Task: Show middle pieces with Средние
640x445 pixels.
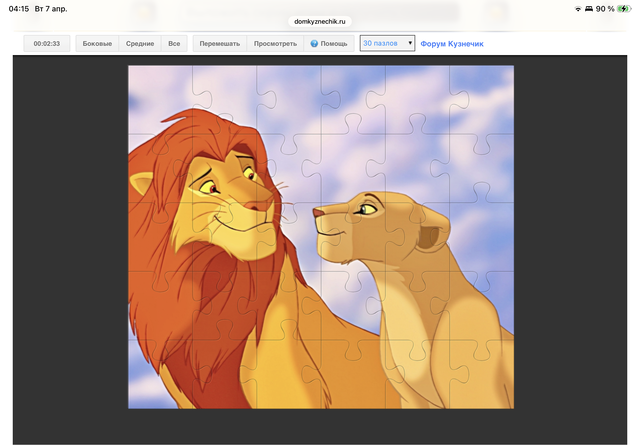Action: coord(140,44)
